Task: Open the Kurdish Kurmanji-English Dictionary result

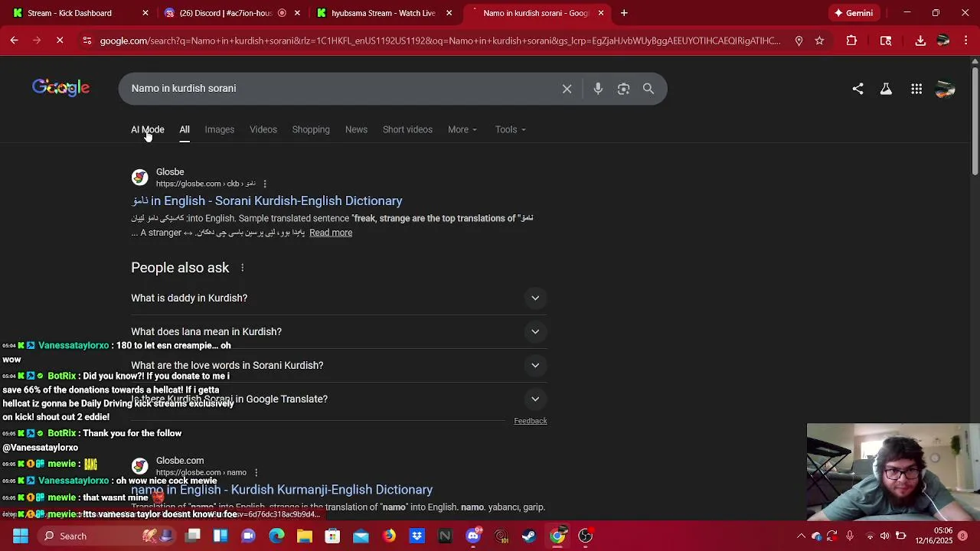Action: (x=282, y=490)
